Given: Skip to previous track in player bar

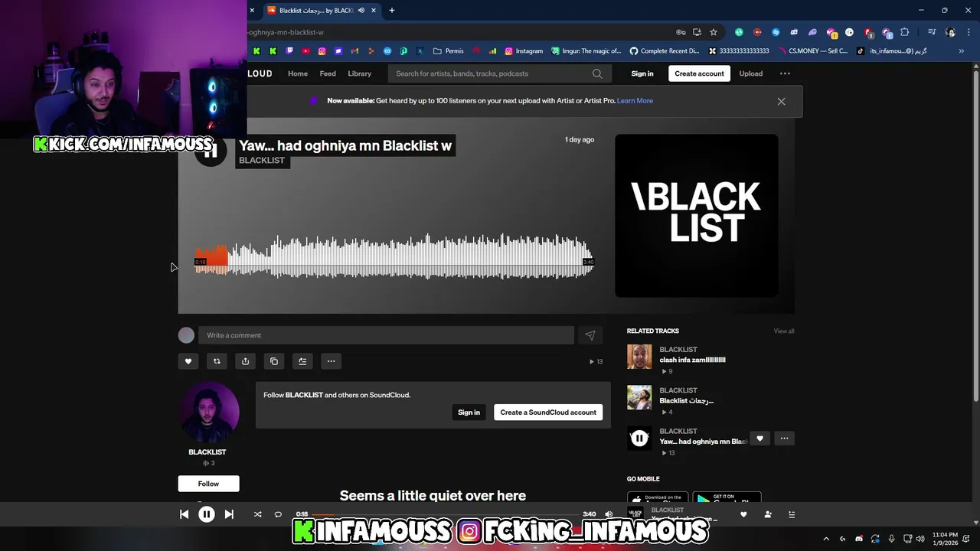Looking at the screenshot, I should tap(185, 514).
